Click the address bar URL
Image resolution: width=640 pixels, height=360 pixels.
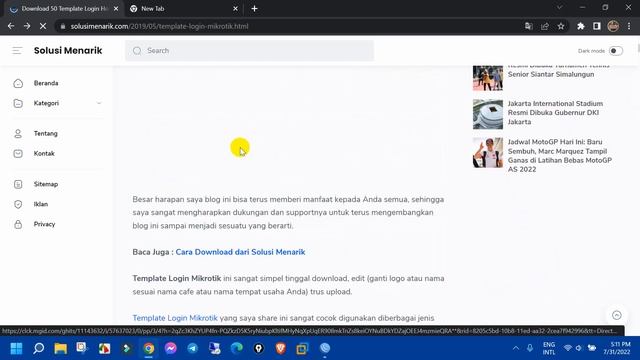[x=159, y=26]
